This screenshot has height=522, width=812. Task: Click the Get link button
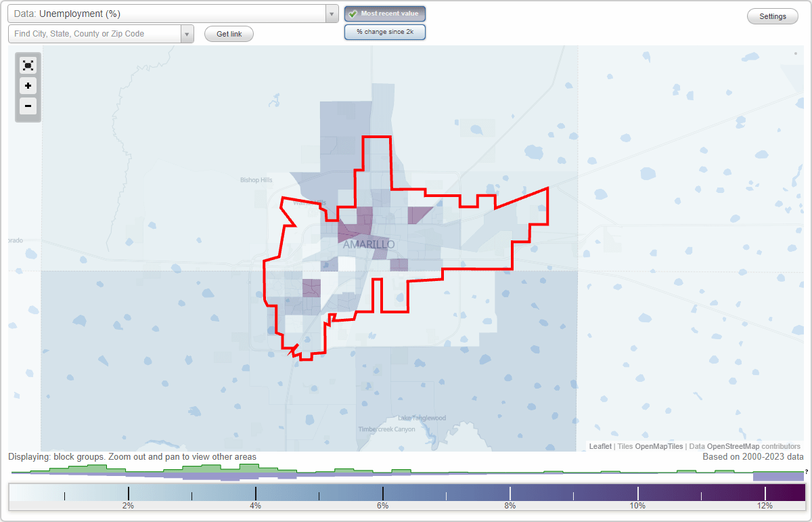[229, 34]
